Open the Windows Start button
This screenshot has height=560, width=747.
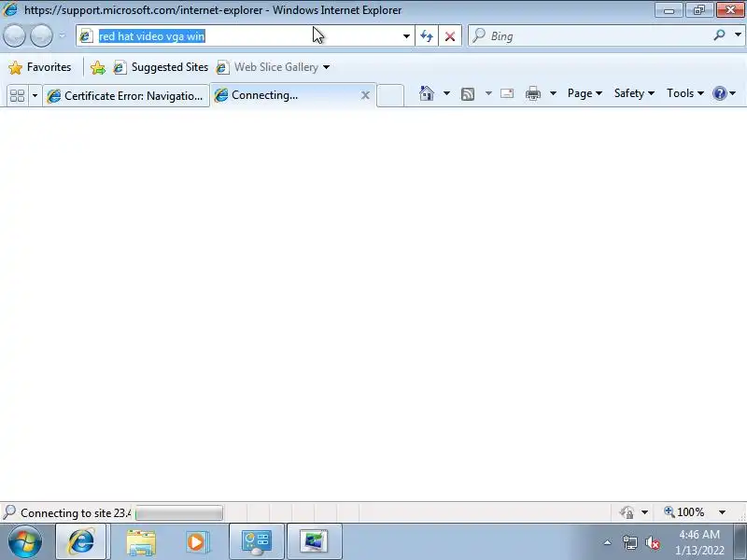pos(25,541)
